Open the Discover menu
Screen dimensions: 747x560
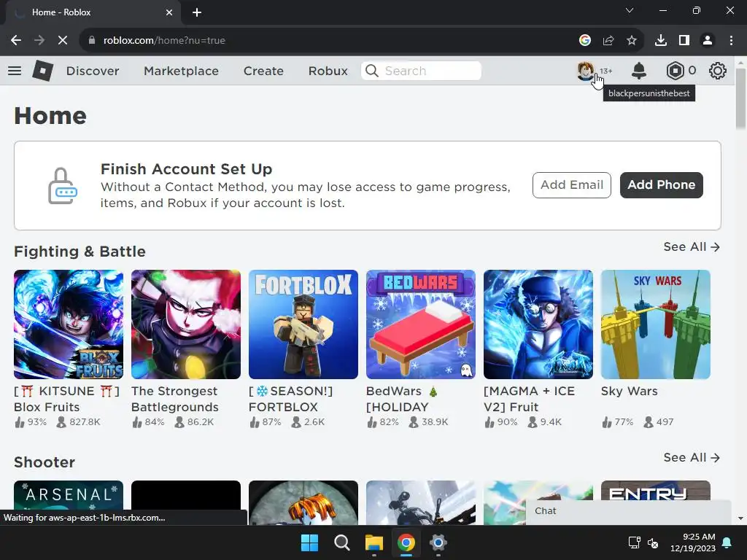pos(93,71)
